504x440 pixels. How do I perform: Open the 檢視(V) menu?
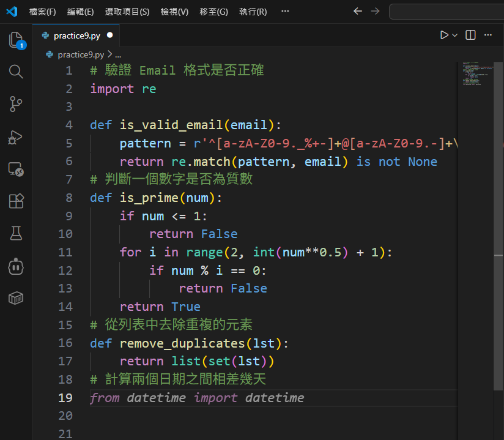174,12
